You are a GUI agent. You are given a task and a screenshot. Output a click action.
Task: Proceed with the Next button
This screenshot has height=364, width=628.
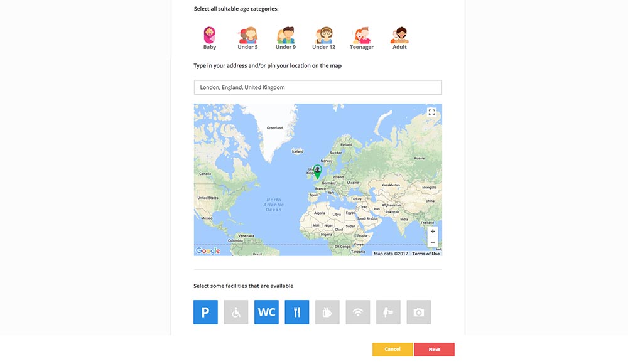click(434, 349)
